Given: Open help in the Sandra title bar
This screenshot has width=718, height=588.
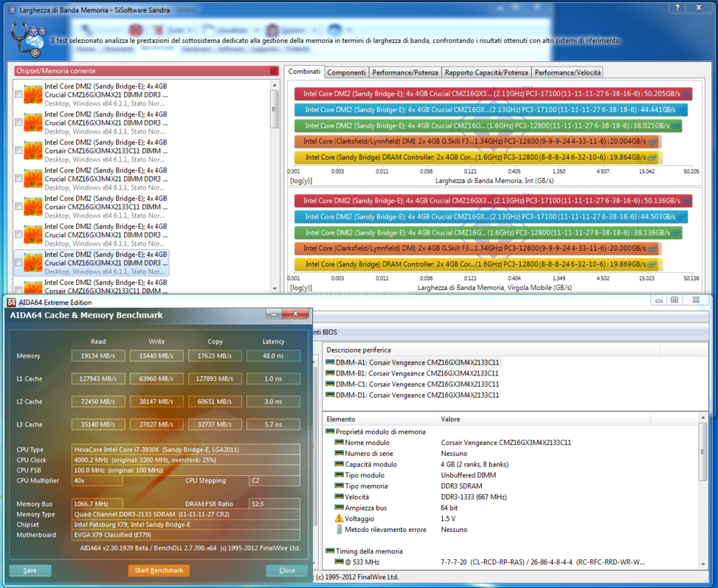Looking at the screenshot, I should point(677,7).
